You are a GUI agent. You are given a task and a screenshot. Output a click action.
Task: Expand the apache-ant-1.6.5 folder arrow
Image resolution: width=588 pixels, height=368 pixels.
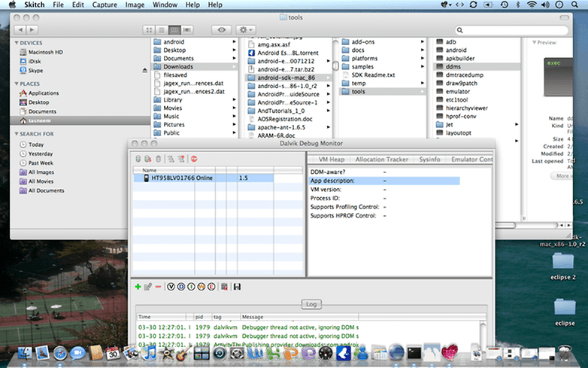pos(329,127)
